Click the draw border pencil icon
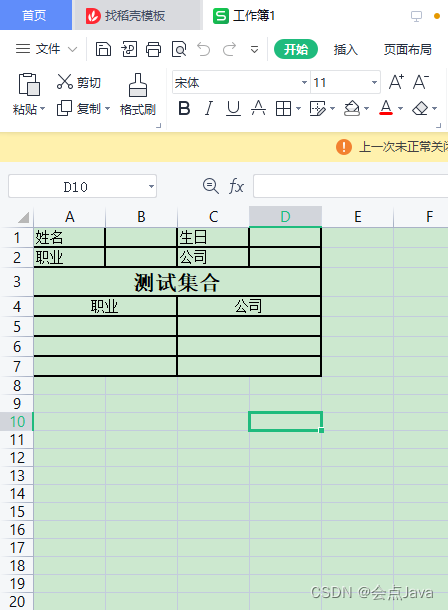The image size is (448, 610). [317, 109]
